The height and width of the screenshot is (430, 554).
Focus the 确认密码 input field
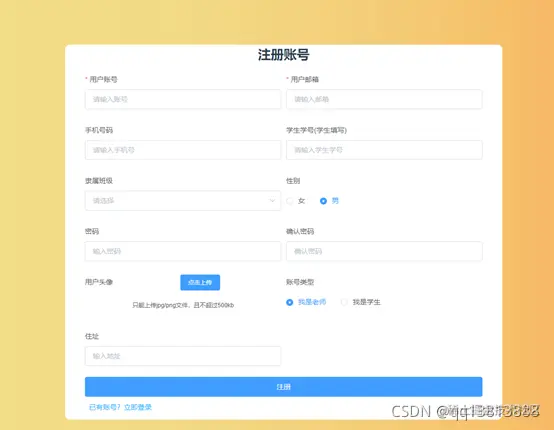point(384,251)
